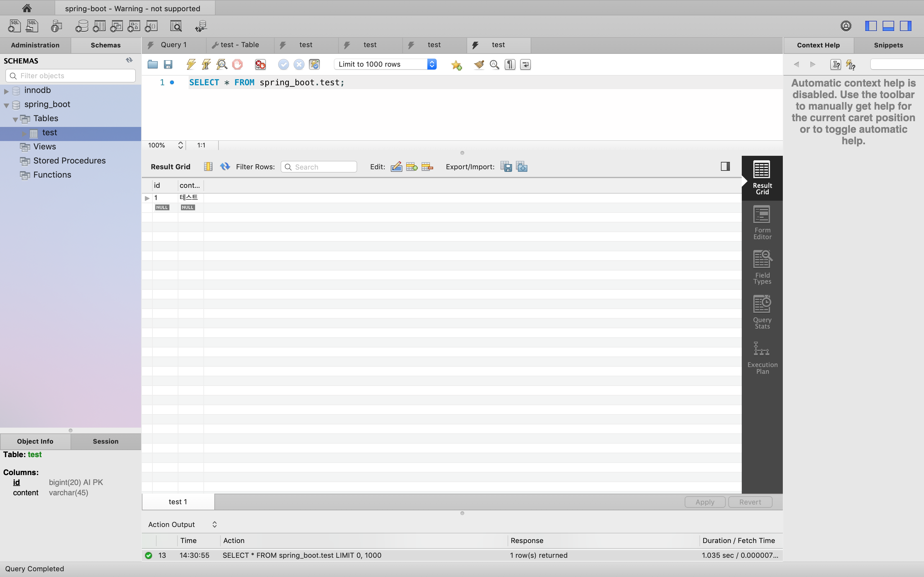Toggle the right sidebar panel visibility

tap(905, 26)
